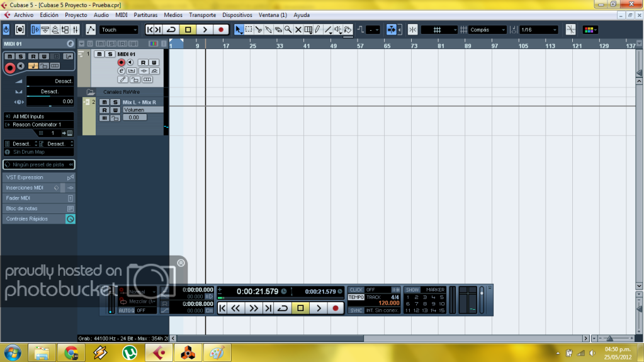Select the Erase tool
Screen dimensions: 644x362
[278, 30]
